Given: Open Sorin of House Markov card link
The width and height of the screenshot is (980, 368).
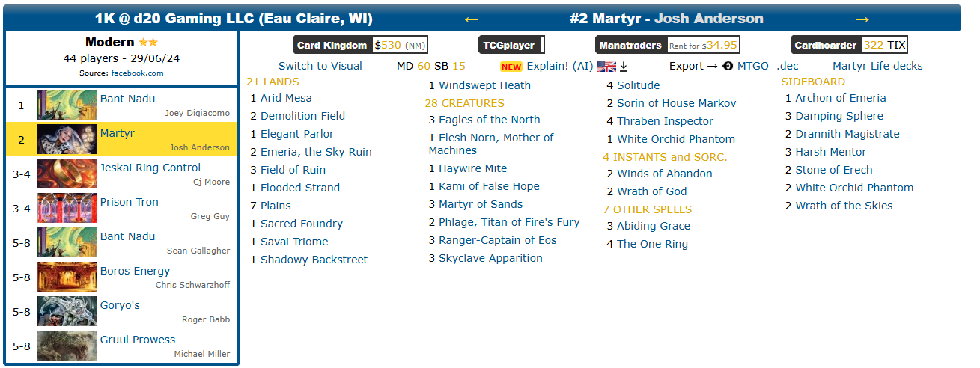Looking at the screenshot, I should point(677,103).
